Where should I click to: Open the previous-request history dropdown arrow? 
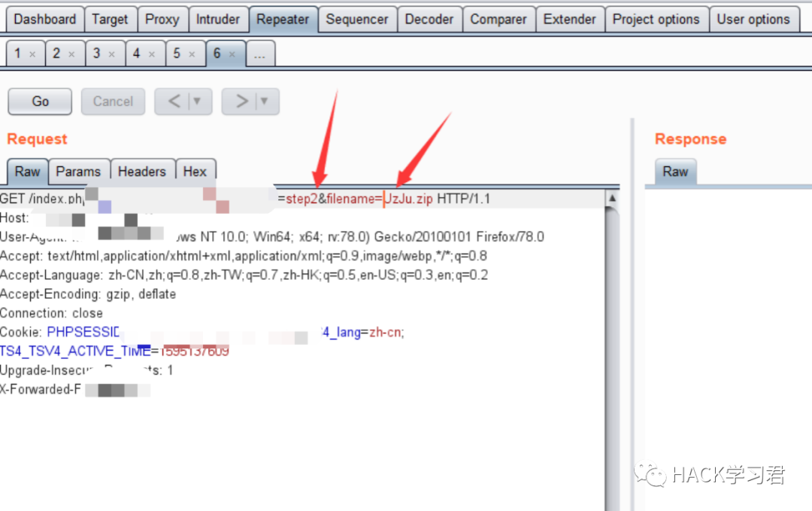click(x=197, y=101)
